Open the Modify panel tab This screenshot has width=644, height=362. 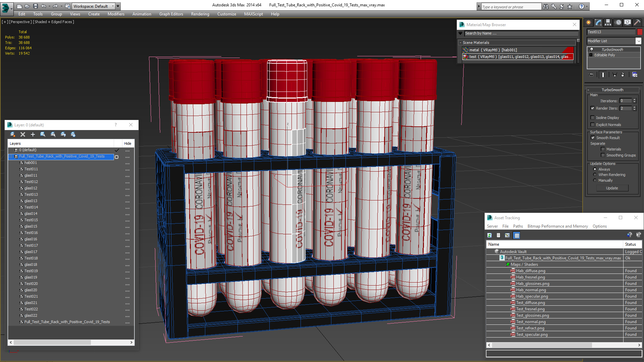pyautogui.click(x=598, y=22)
